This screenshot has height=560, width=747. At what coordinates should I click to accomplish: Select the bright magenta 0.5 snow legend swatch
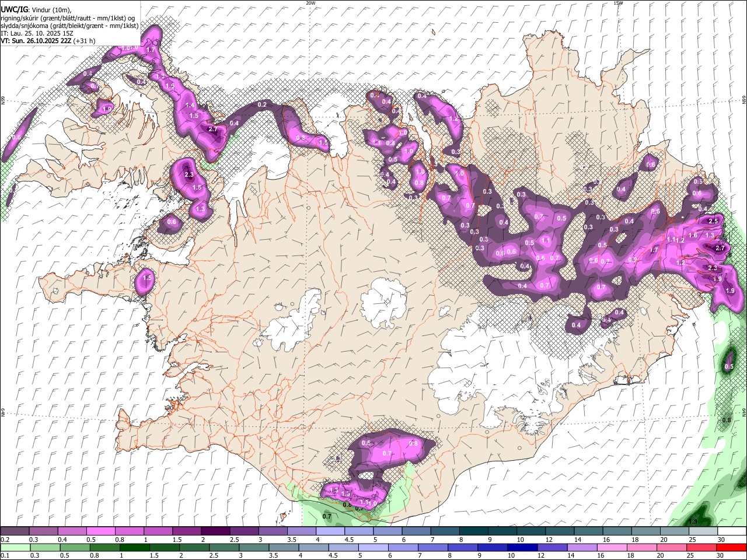pos(100,531)
